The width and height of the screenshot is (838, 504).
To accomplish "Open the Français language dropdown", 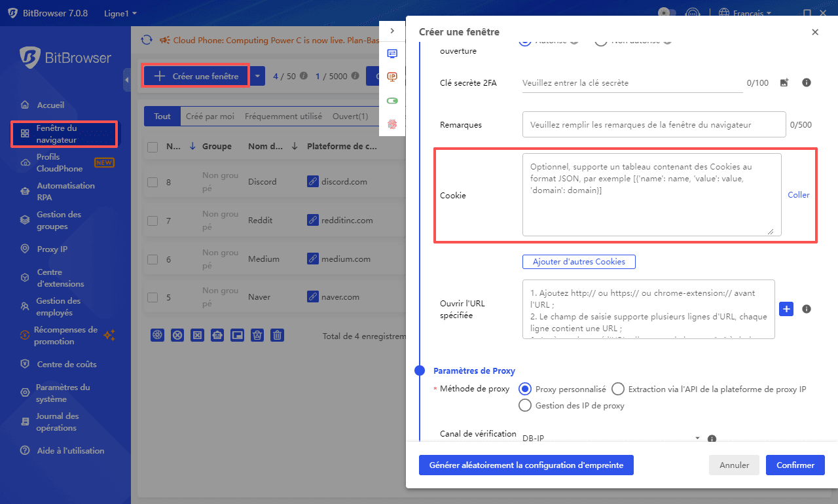I will click(x=746, y=13).
